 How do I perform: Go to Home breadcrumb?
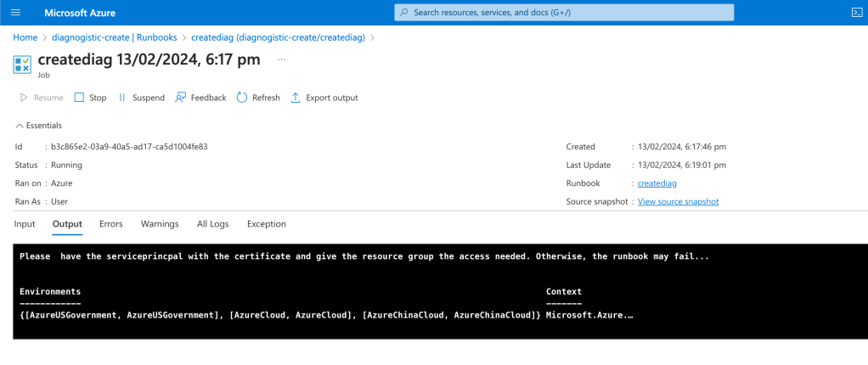tap(25, 37)
